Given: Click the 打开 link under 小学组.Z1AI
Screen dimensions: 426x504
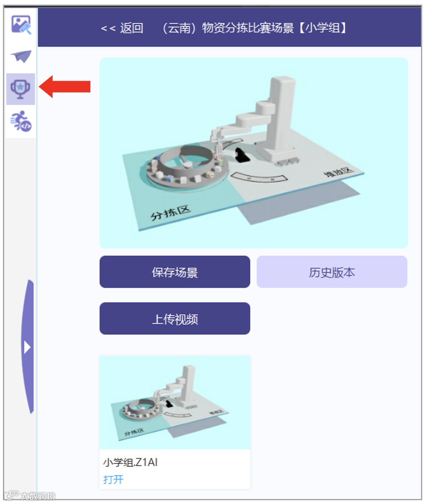Looking at the screenshot, I should click(113, 479).
